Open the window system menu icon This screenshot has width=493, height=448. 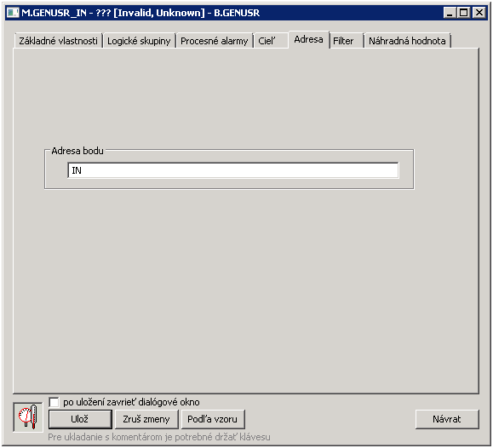point(13,13)
